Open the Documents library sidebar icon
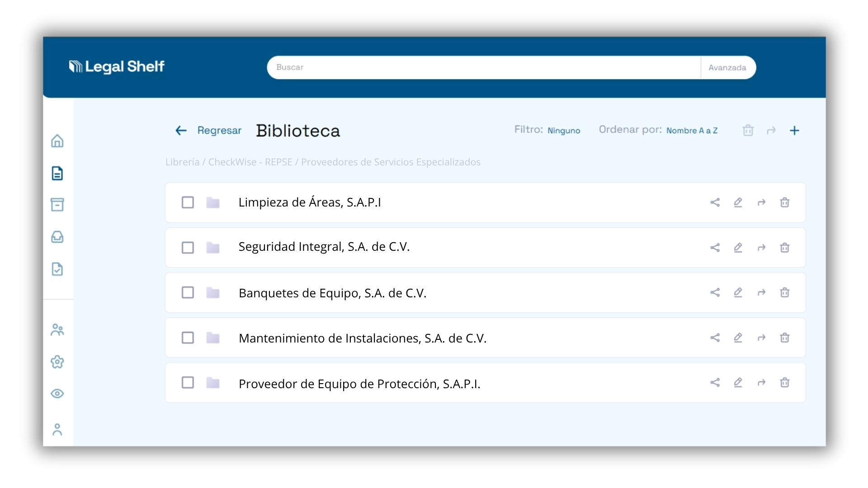Screen dimensions: 868x488 tap(57, 173)
